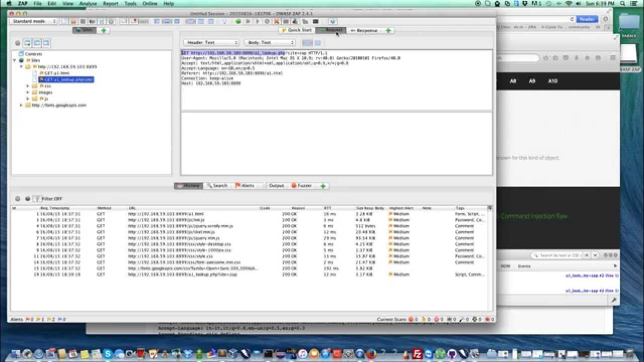644x362 pixels.
Task: Click the continue (play) toolbar icon
Action: (258, 21)
